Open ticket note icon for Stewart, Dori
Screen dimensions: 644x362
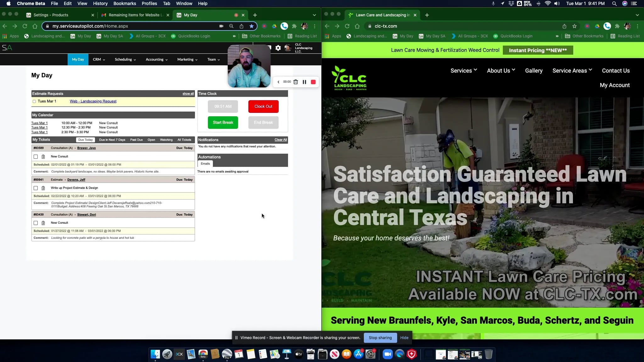click(43, 223)
